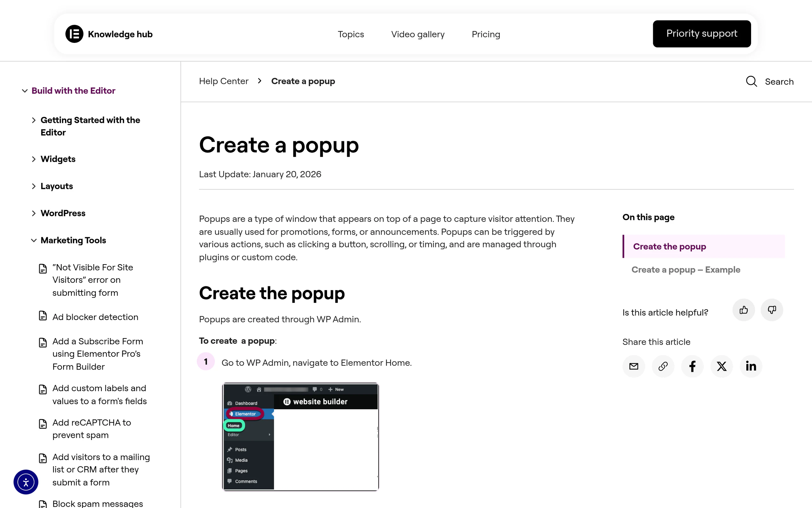Viewport: 812px width, 508px height.
Task: Click document icon beside Add reCAPTCHA article
Action: pos(43,424)
